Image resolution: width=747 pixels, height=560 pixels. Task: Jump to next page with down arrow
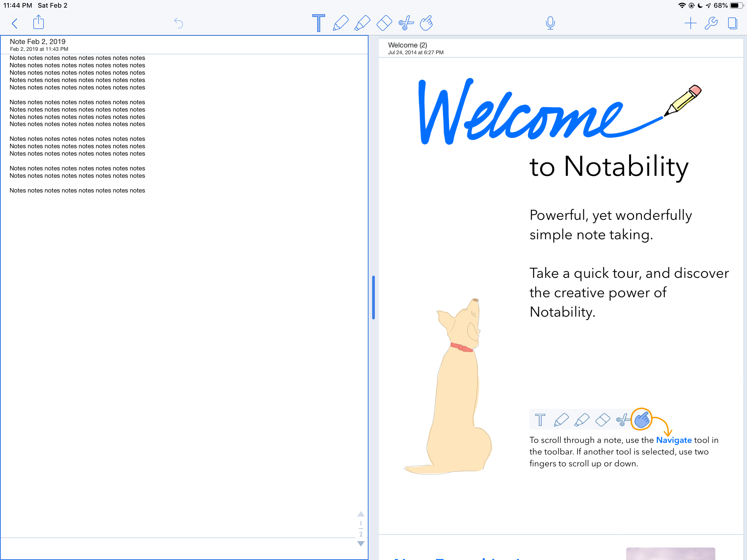(361, 544)
